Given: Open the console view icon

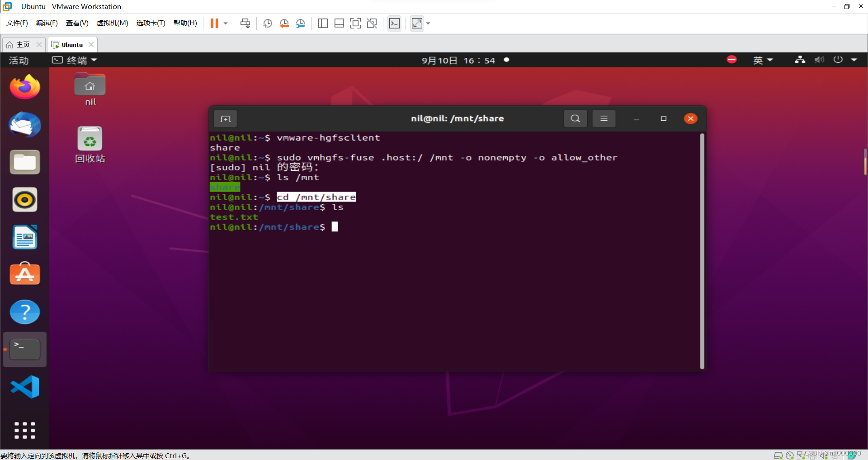Looking at the screenshot, I should click(x=394, y=23).
